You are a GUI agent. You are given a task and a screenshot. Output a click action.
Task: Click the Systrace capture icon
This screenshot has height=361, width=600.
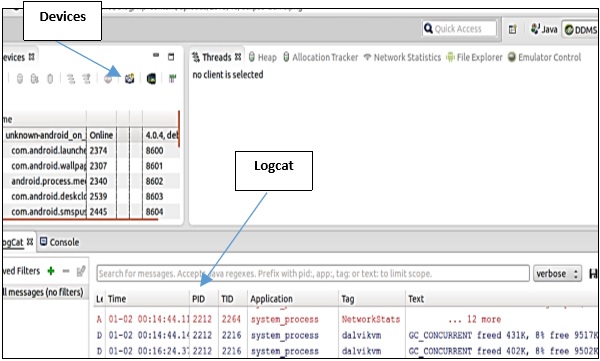point(173,78)
